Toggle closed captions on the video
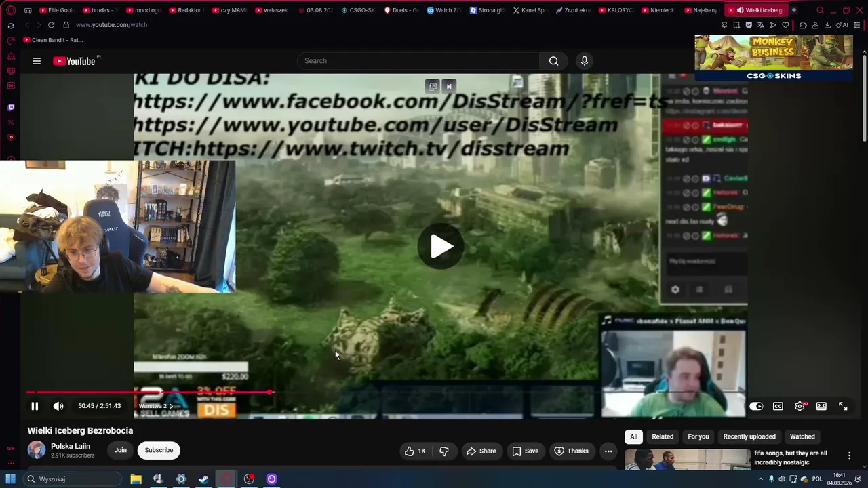 [x=778, y=406]
